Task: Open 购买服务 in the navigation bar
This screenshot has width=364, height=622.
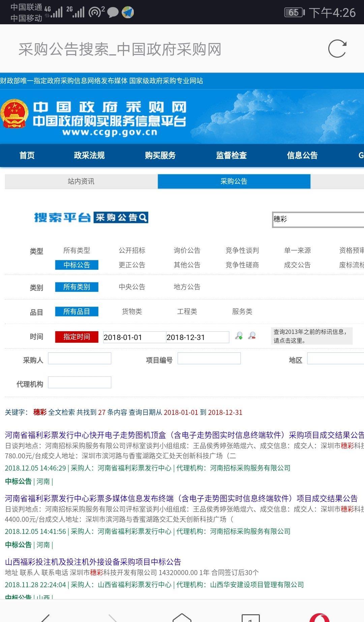Action: tap(160, 155)
